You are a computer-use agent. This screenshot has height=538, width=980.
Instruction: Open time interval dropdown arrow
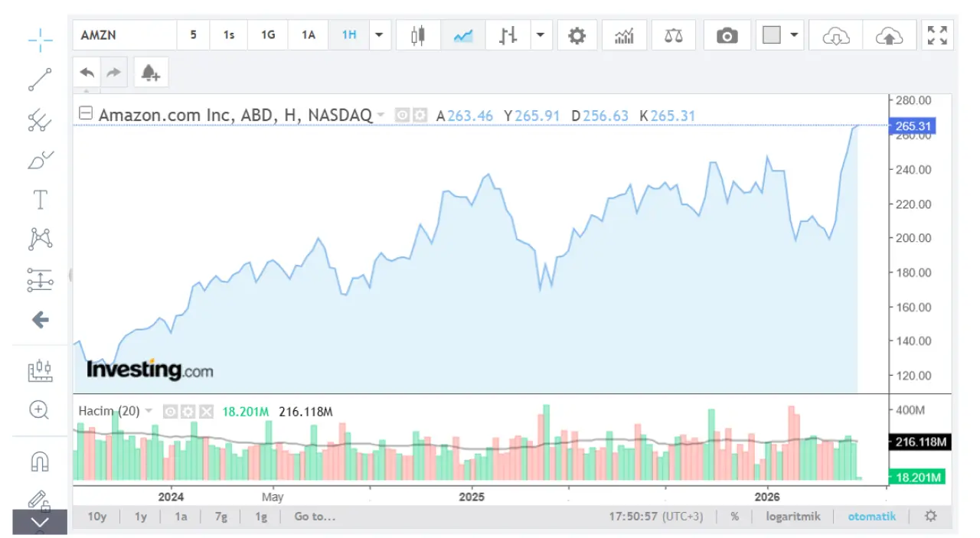[379, 35]
